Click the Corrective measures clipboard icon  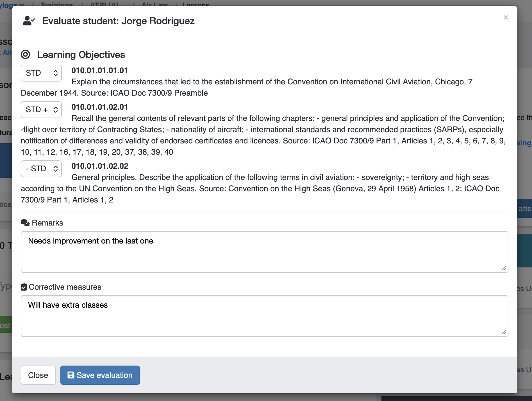tap(24, 287)
